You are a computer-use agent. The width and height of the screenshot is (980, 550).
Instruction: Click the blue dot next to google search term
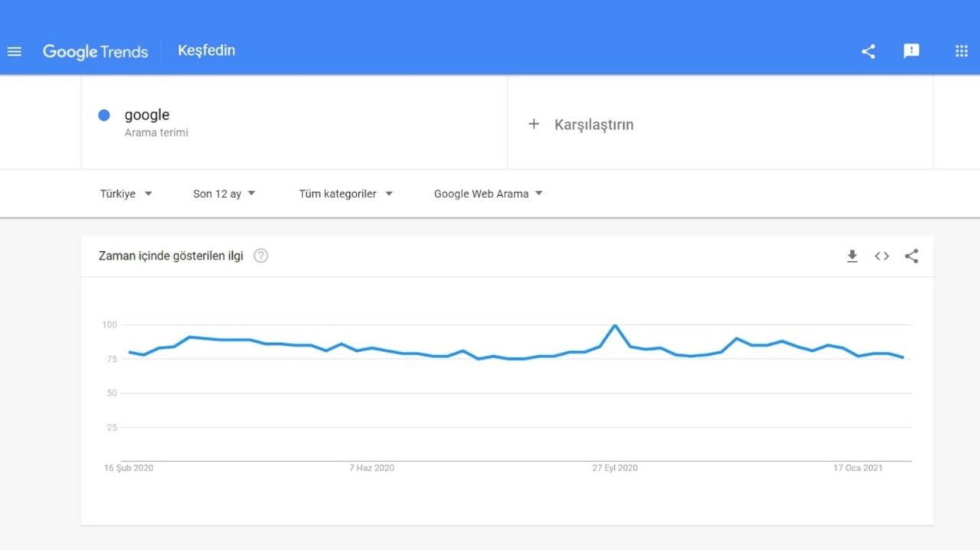[x=103, y=115]
